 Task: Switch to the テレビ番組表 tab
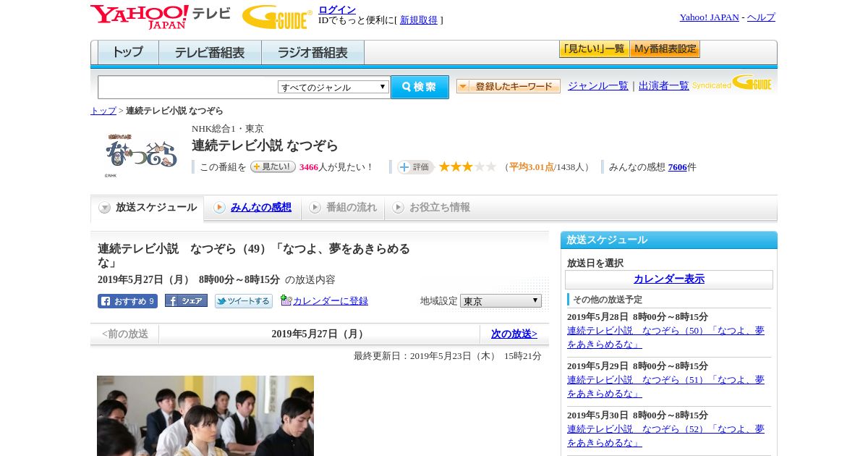210,53
